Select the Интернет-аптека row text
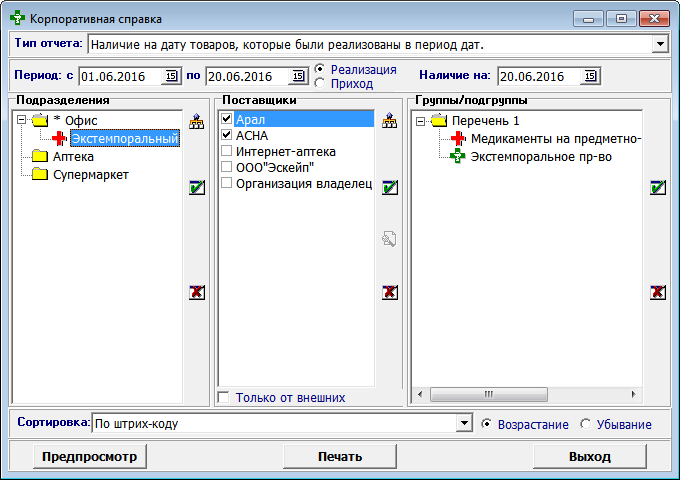Image resolution: width=680 pixels, height=480 pixels. pyautogui.click(x=286, y=152)
